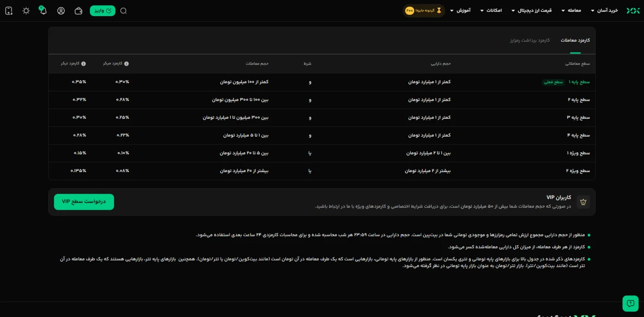
Task: Open the wallet icon in the header
Action: [79, 11]
